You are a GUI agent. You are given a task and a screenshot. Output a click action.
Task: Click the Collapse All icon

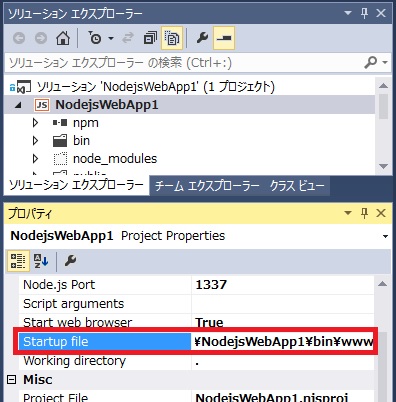[x=150, y=38]
